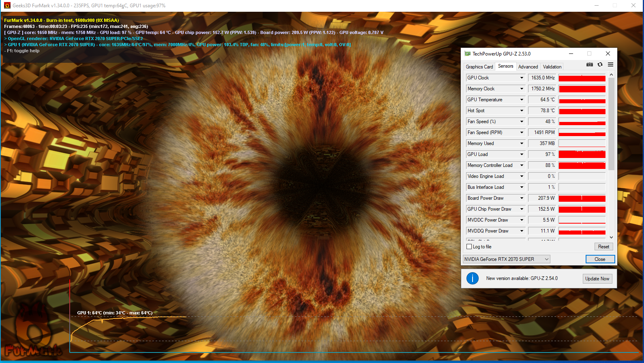The width and height of the screenshot is (644, 363).
Task: Switch to the Graphics Card tab
Action: pyautogui.click(x=479, y=67)
